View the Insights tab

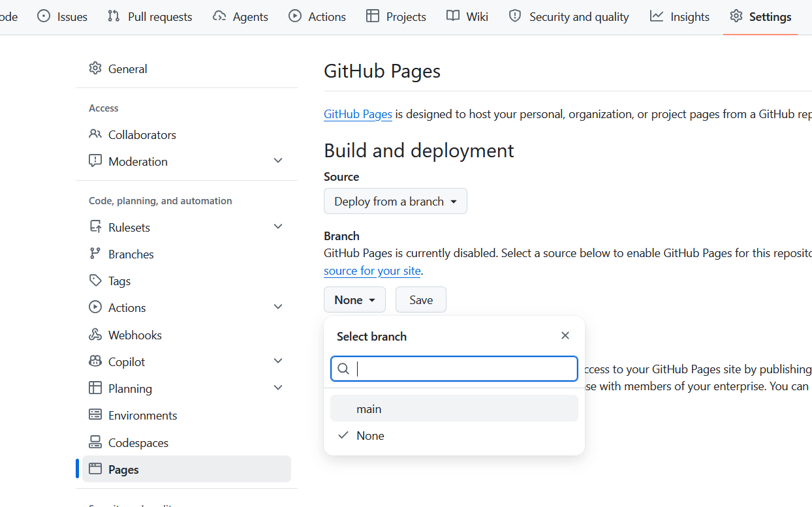click(x=680, y=17)
